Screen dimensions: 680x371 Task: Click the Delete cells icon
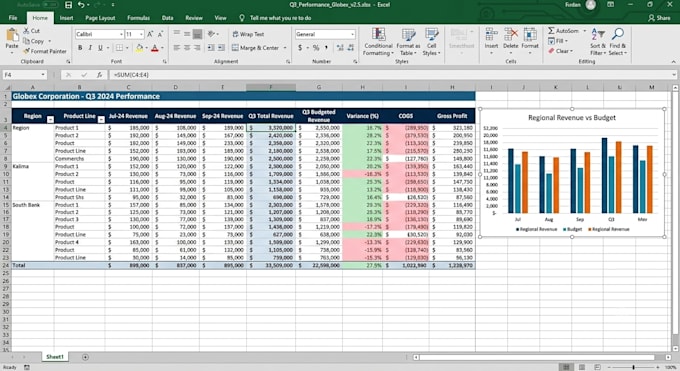coord(511,35)
